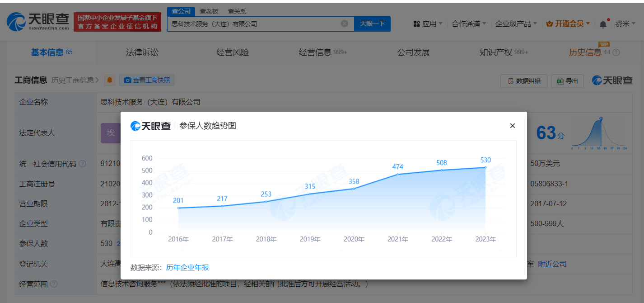Click the 天眼一下 search button
Image resolution: width=644 pixels, height=303 pixels.
[372, 24]
